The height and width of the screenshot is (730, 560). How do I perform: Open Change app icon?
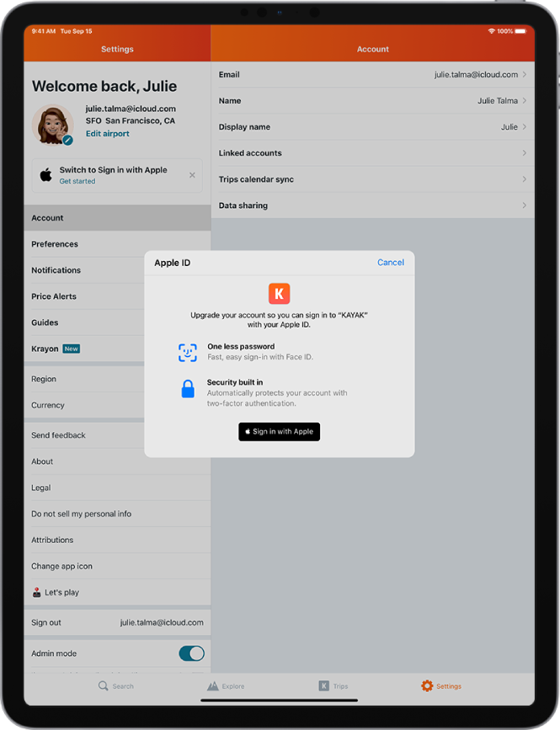[117, 566]
